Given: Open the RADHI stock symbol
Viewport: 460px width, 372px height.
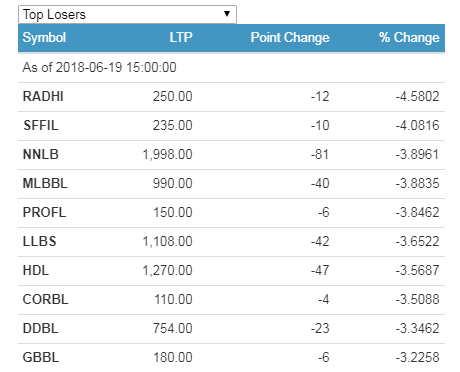Looking at the screenshot, I should click(x=43, y=97).
